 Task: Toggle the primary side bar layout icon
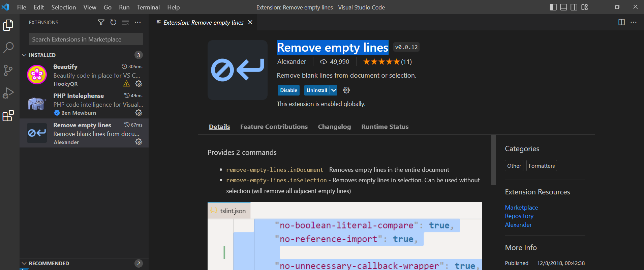pyautogui.click(x=553, y=7)
